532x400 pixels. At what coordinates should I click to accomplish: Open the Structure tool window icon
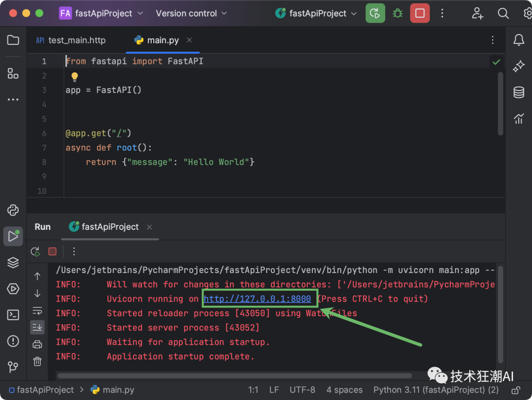[x=13, y=74]
